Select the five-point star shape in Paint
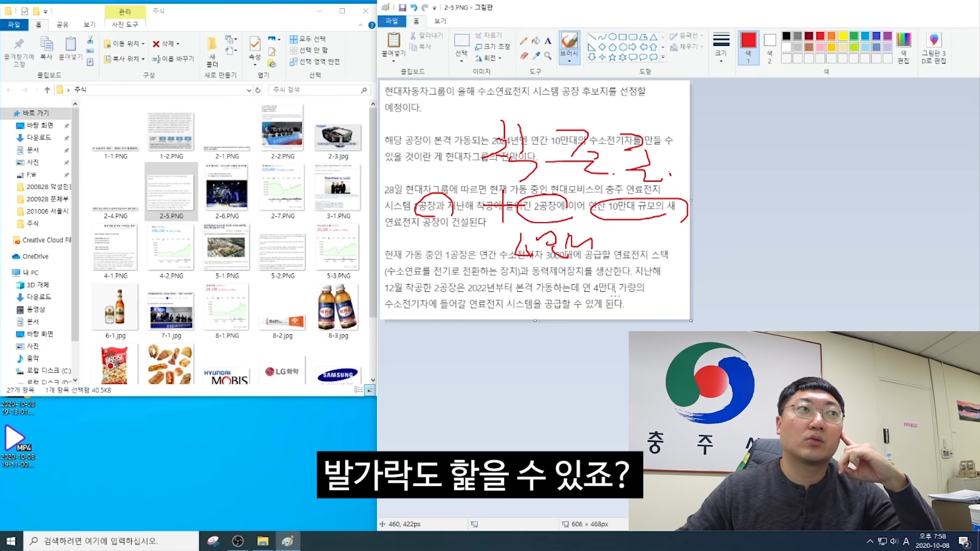The height and width of the screenshot is (551, 980). (x=612, y=57)
